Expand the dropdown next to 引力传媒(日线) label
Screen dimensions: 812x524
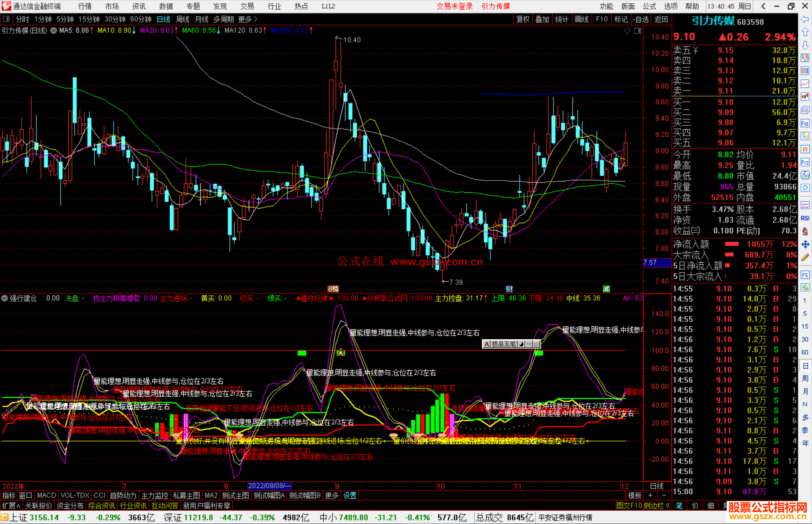click(x=54, y=30)
